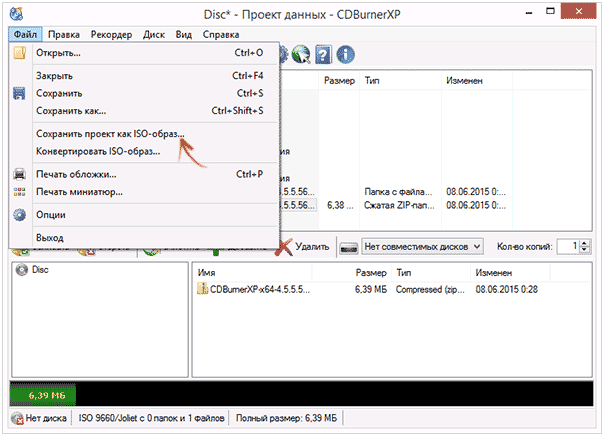This screenshot has width=604, height=436.
Task: Open the Диск menu
Action: [x=154, y=34]
